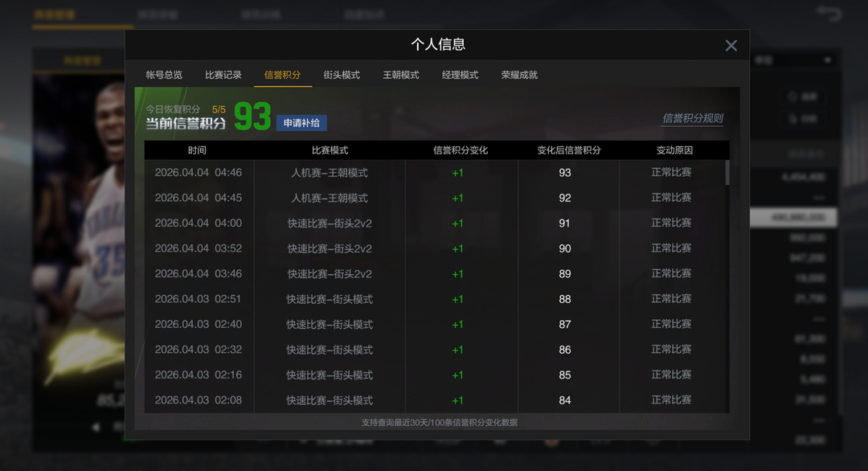868x471 pixels.
Task: Click the 变化后信誉积分 column header
Action: pos(568,150)
